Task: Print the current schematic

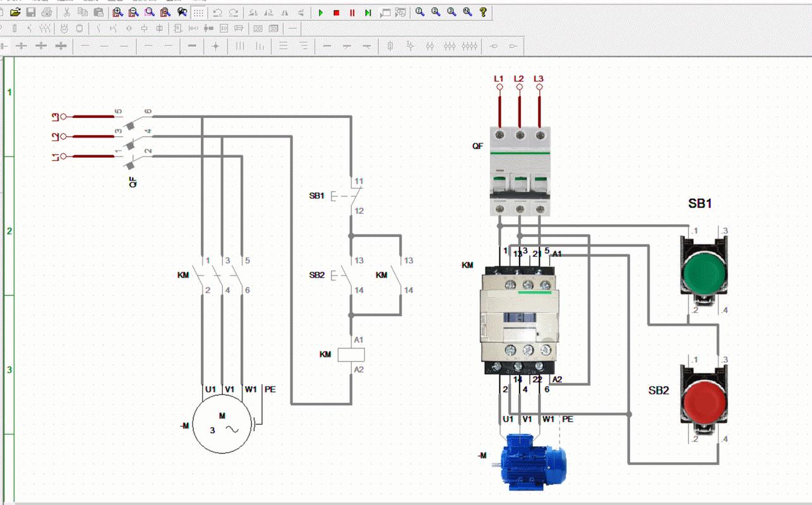Action: 46,13
